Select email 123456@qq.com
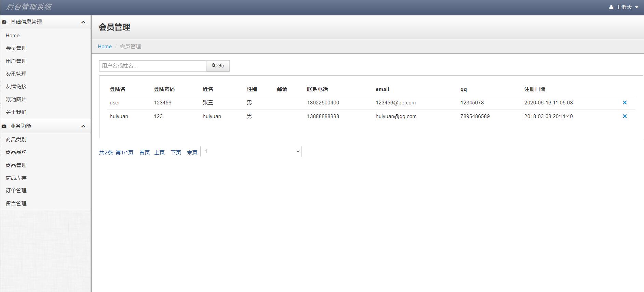 tap(396, 103)
